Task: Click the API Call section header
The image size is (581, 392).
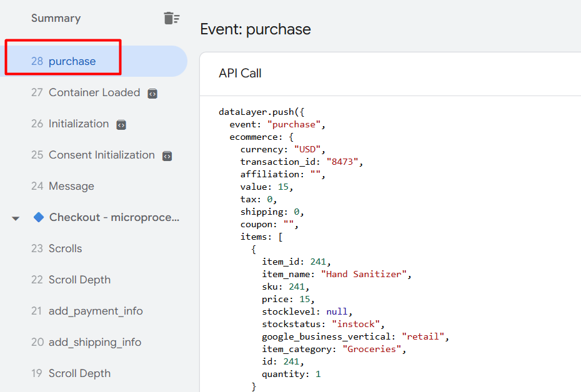Action: 240,73
